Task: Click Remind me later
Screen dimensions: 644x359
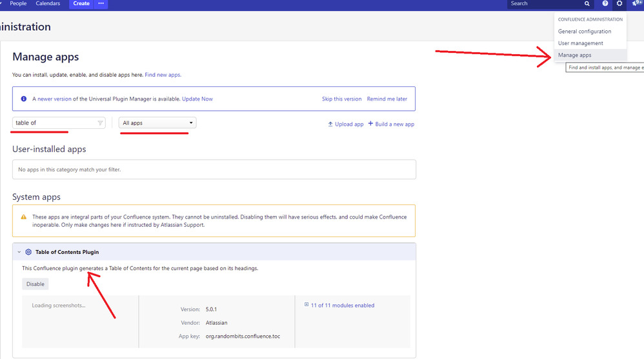Action: (x=387, y=99)
